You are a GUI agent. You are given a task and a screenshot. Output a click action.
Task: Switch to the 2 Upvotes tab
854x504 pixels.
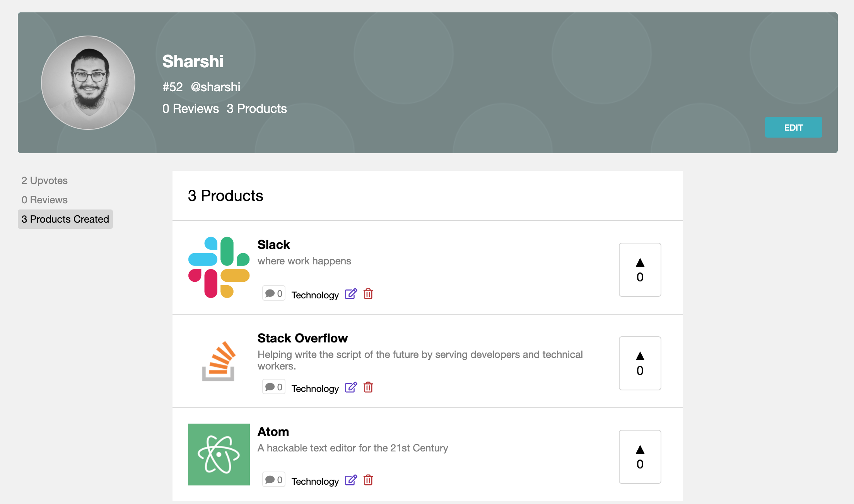(44, 180)
